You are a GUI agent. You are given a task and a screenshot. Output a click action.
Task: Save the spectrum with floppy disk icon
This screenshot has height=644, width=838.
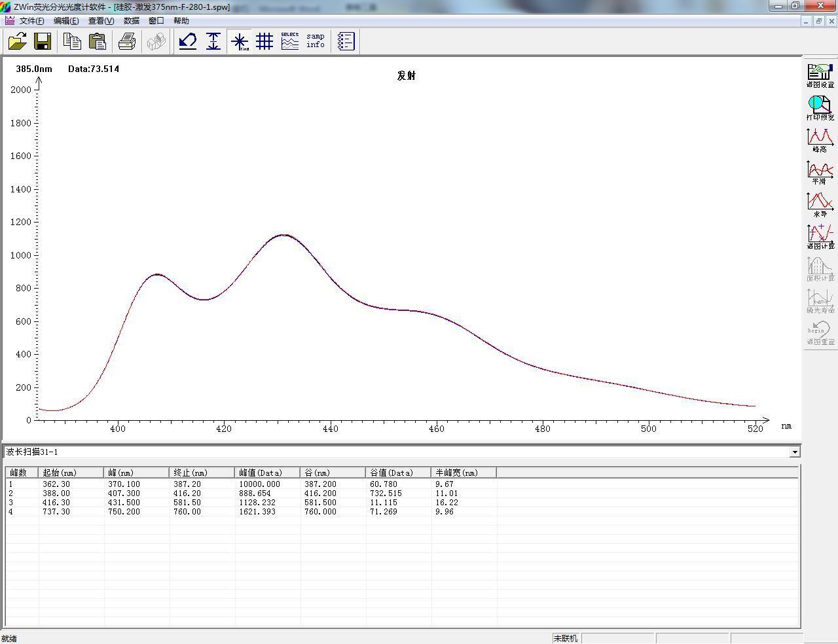coord(43,41)
